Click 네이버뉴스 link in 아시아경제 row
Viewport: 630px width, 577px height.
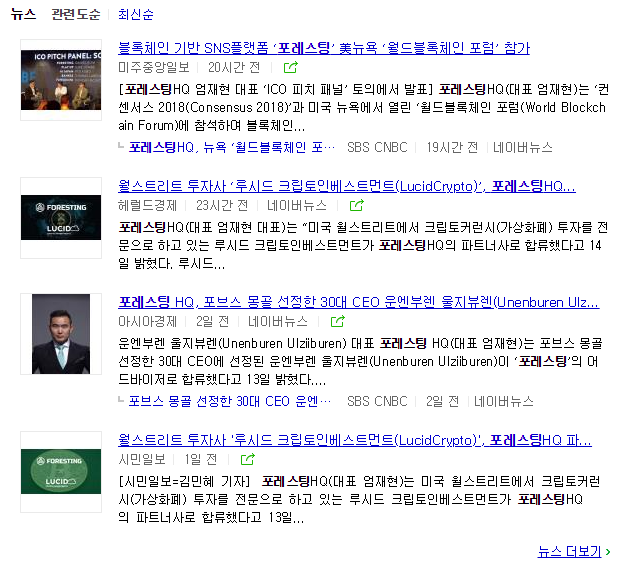point(278,321)
